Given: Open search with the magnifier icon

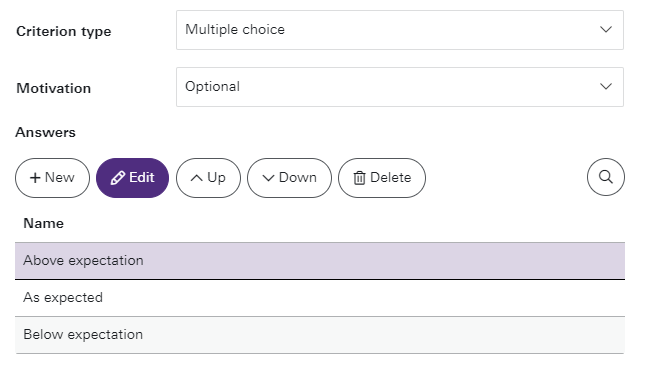Looking at the screenshot, I should click(606, 177).
